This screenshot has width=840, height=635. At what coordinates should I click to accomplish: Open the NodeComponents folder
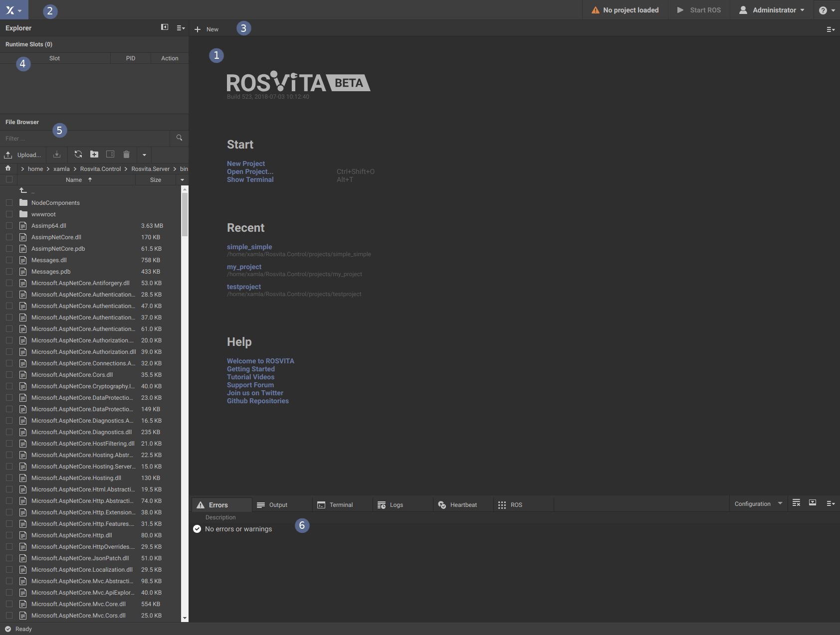(55, 203)
